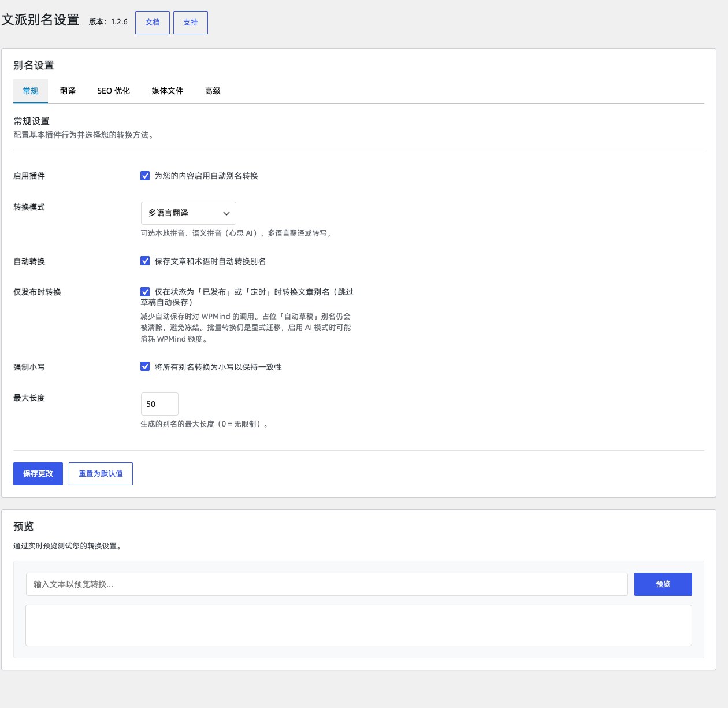Click the 最大长度 label
This screenshot has height=708, width=728.
click(29, 398)
